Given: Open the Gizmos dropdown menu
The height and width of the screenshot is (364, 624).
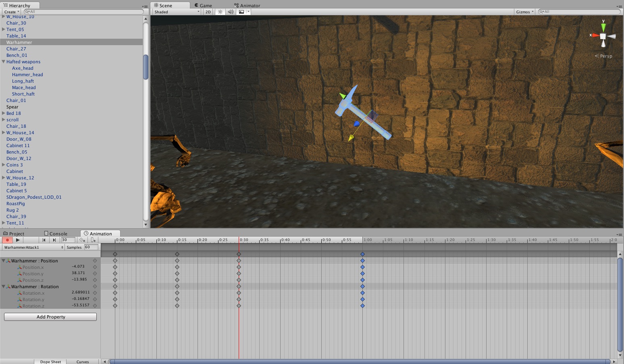Looking at the screenshot, I should 524,12.
